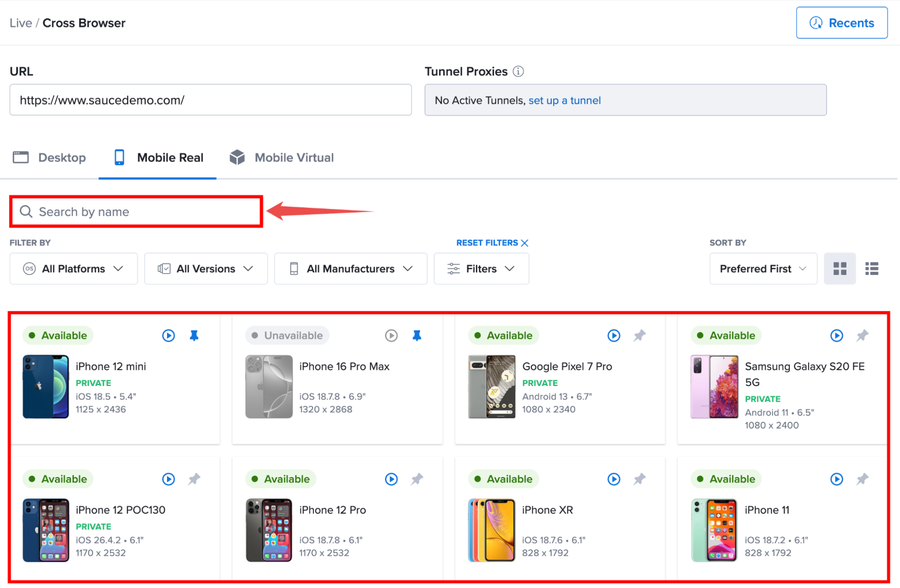Click the Unavailable status badge

(x=287, y=336)
